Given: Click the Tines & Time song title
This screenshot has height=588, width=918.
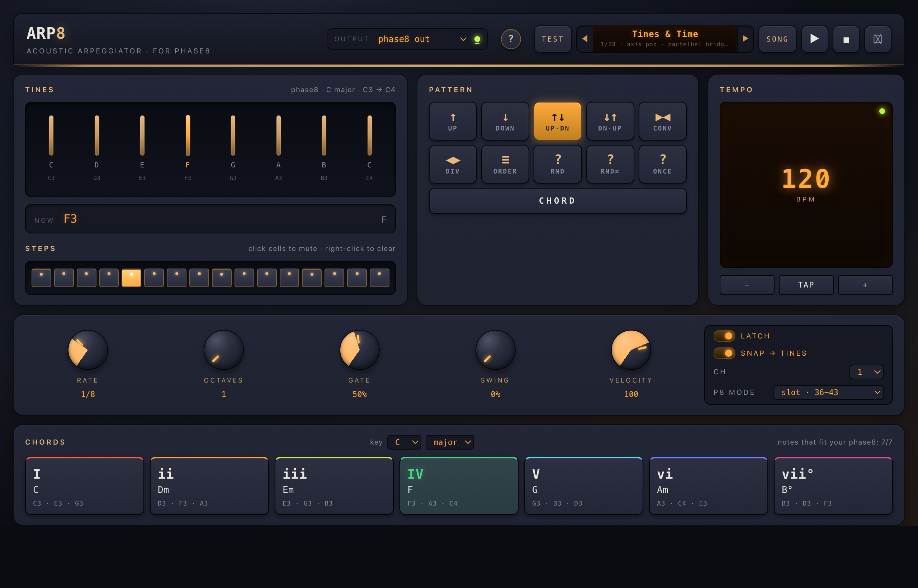Looking at the screenshot, I should (x=665, y=34).
